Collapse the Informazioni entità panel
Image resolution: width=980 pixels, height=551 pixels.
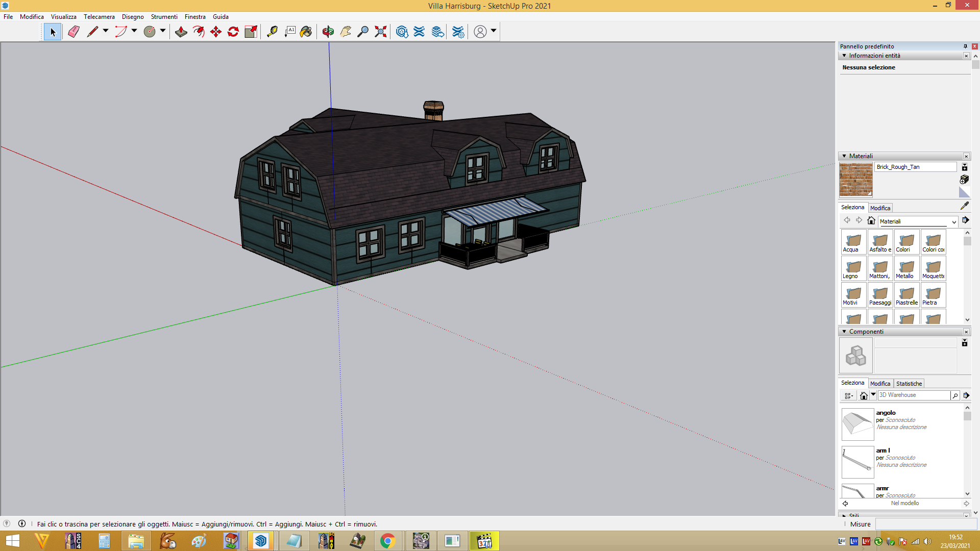pyautogui.click(x=844, y=56)
